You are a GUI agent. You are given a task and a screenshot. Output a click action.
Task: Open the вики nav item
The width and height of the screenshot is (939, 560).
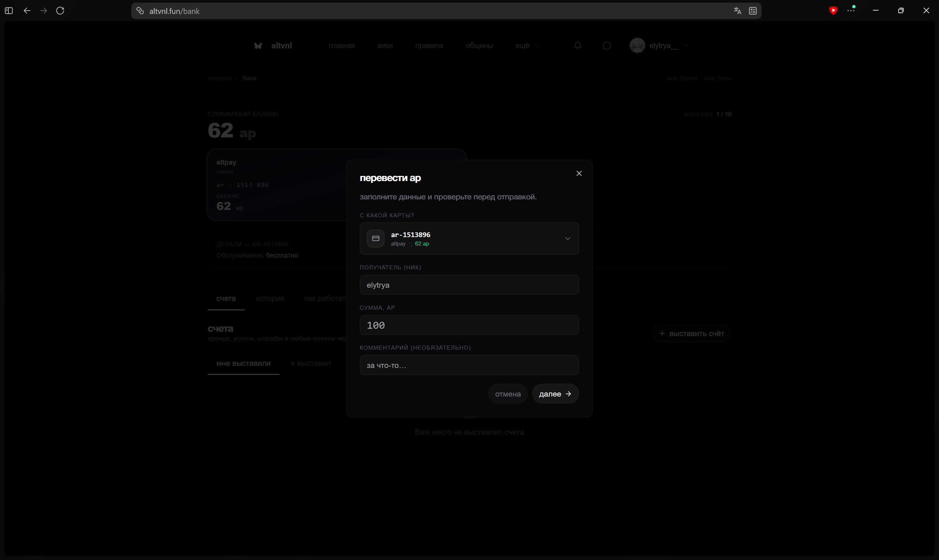385,45
